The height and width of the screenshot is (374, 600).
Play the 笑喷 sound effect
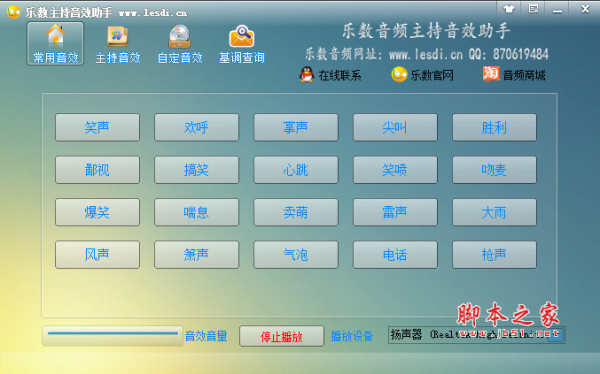pyautogui.click(x=395, y=170)
